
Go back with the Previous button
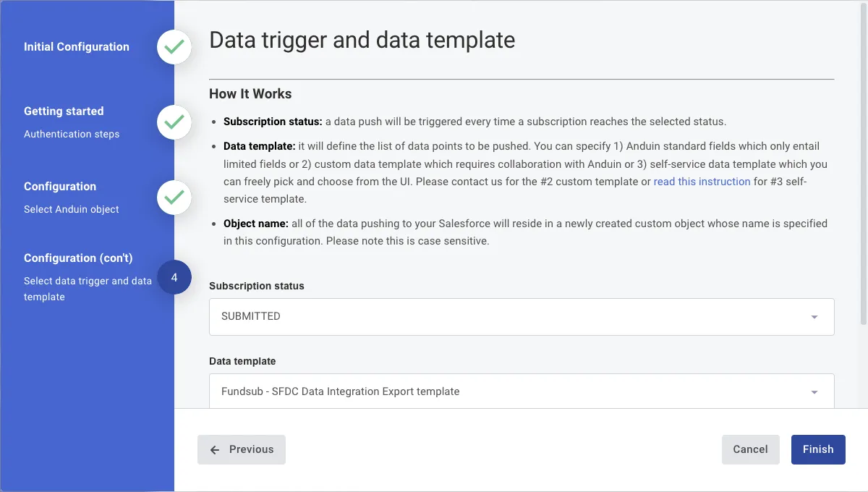click(x=242, y=449)
